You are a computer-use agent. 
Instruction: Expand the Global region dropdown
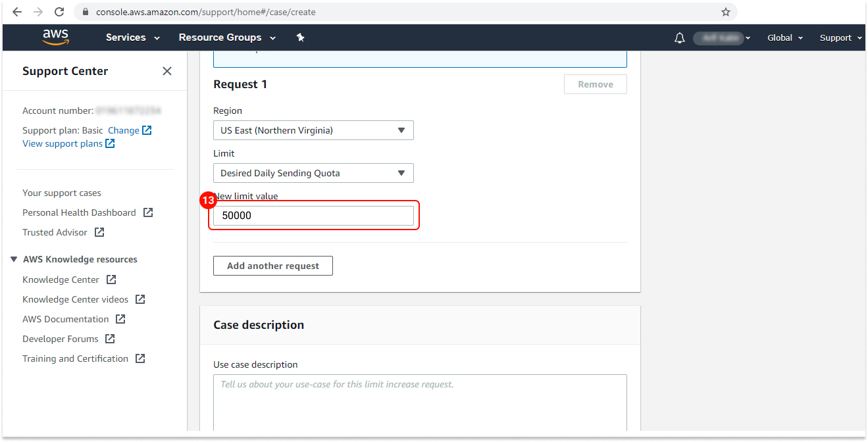(x=784, y=38)
